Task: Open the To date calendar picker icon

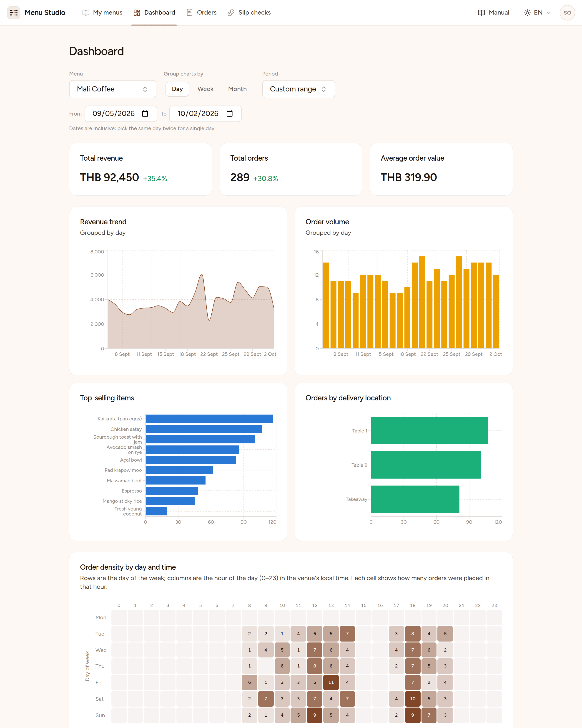Action: [x=230, y=114]
